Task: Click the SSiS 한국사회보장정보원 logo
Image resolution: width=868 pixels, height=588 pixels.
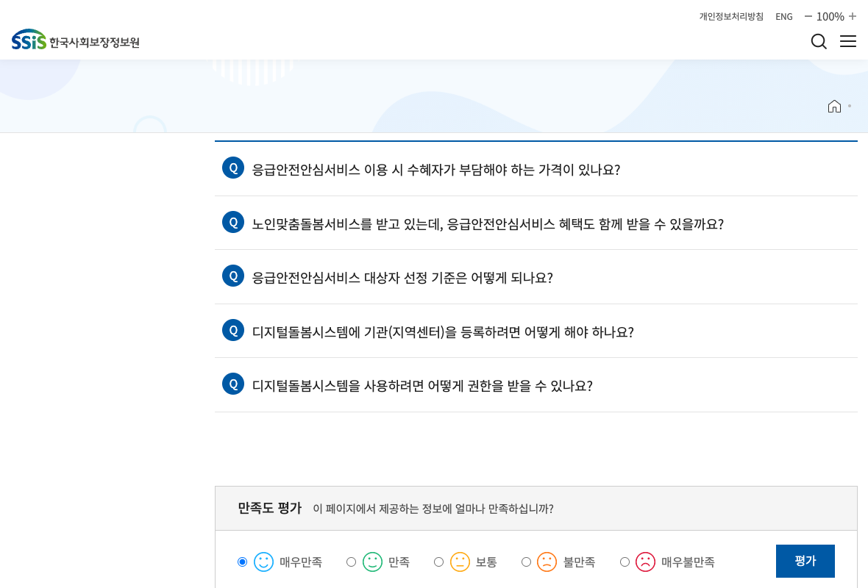Action: click(75, 40)
